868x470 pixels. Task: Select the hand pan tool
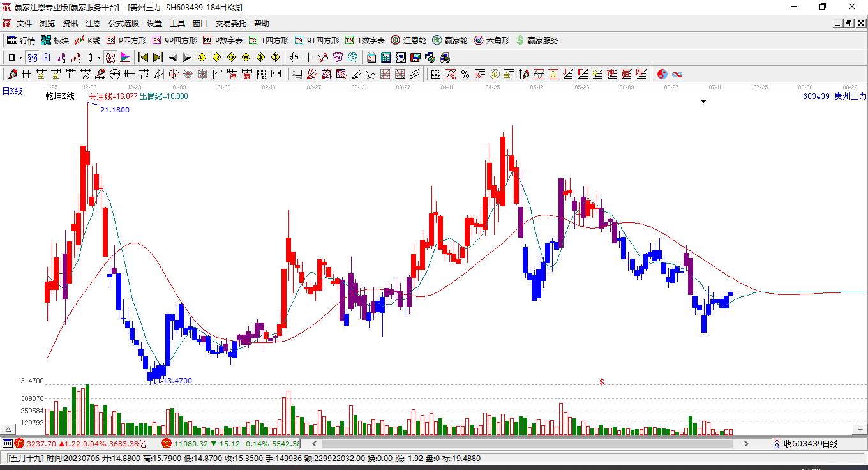point(294,57)
